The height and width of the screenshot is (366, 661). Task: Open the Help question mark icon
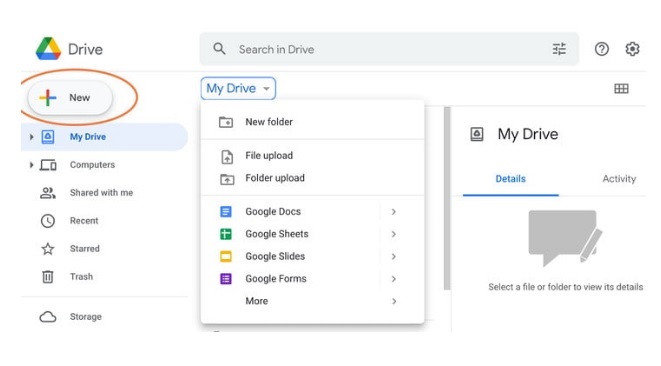point(602,49)
